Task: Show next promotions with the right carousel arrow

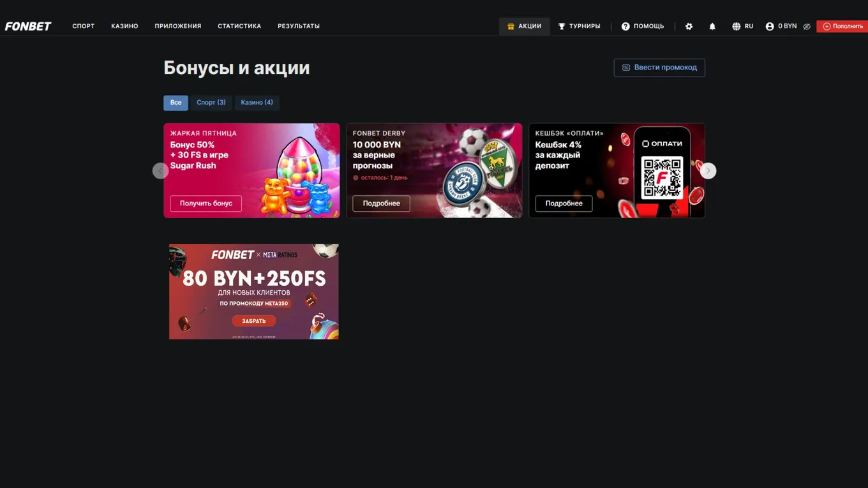Action: (x=708, y=171)
